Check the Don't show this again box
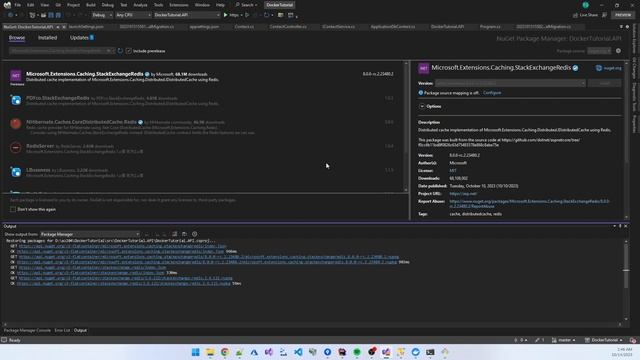This screenshot has width=640, height=360. [13, 209]
